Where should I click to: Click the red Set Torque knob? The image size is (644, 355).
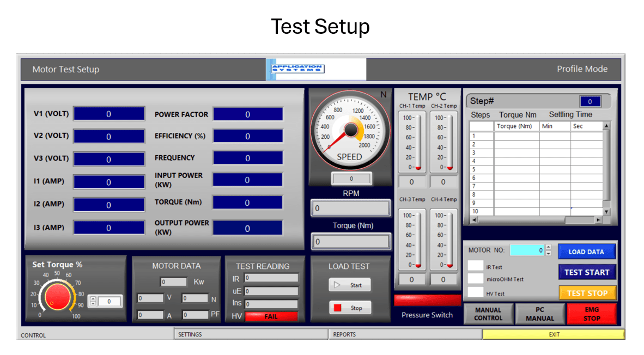(57, 297)
